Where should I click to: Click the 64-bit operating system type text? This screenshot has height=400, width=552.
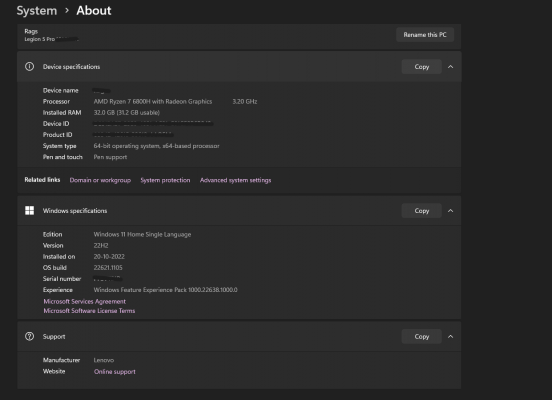click(x=156, y=146)
